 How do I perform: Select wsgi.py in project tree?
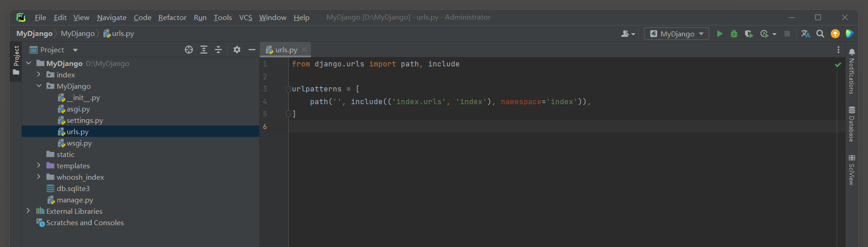tap(75, 143)
